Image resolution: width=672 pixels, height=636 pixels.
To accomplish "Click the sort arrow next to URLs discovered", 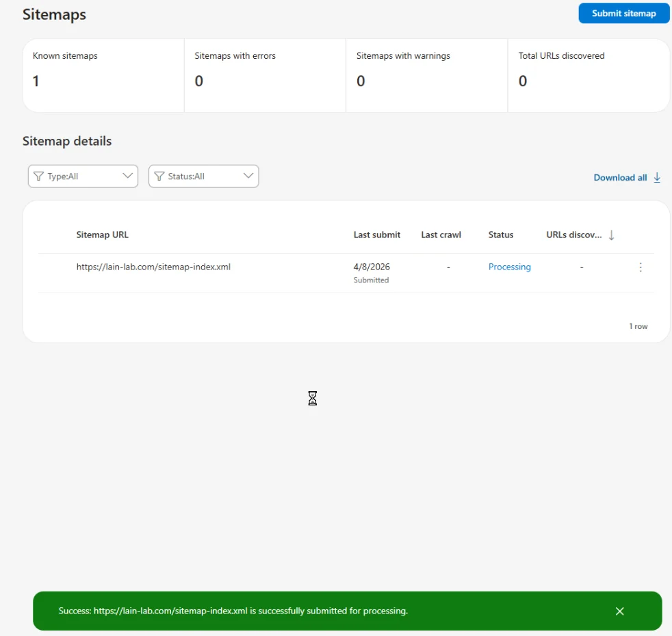I will 612,235.
